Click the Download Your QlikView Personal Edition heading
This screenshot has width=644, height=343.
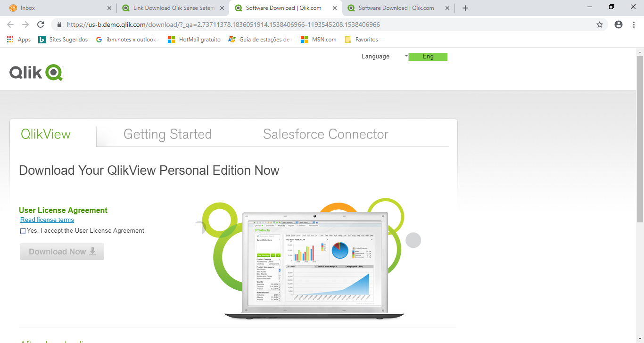[x=149, y=171]
